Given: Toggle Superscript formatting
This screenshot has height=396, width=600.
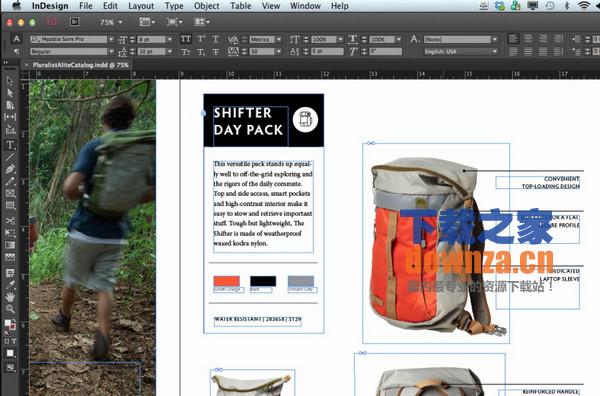Looking at the screenshot, I should pyautogui.click(x=201, y=39).
